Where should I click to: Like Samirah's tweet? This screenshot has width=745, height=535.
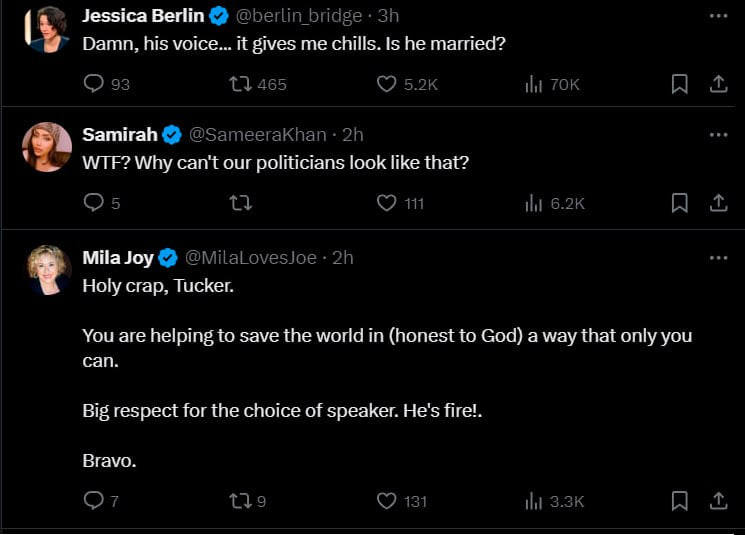pos(387,203)
